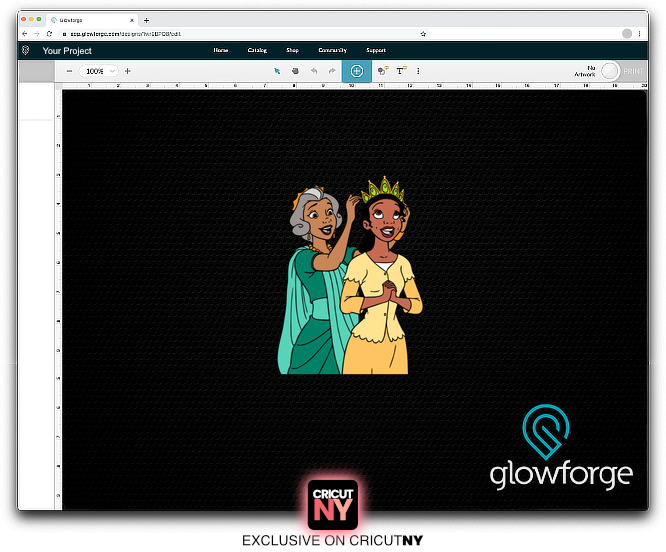Viewport: 666px width, 552px height.
Task: Select the glowforge browser tab
Action: coord(91,20)
